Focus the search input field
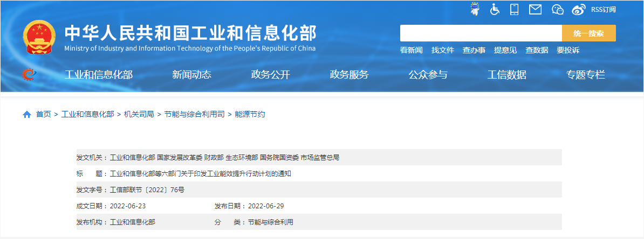The width and height of the screenshot is (644, 239). [x=481, y=33]
